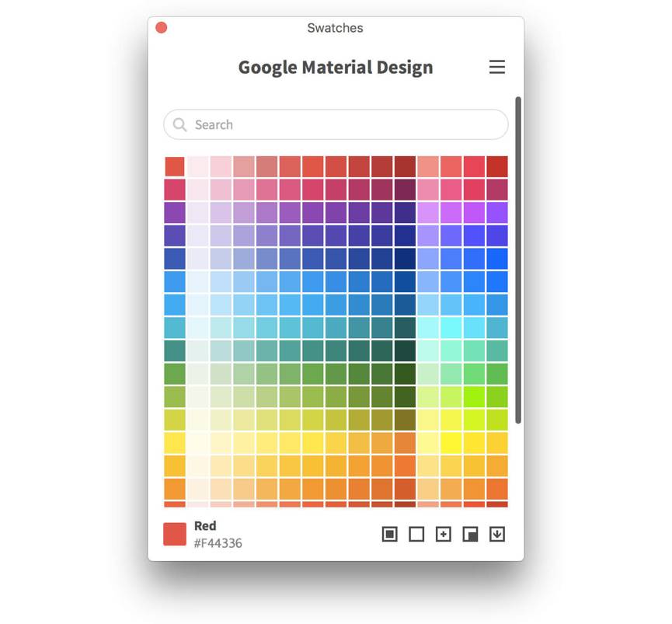
Task: Click the add swatch plus icon
Action: point(443,534)
